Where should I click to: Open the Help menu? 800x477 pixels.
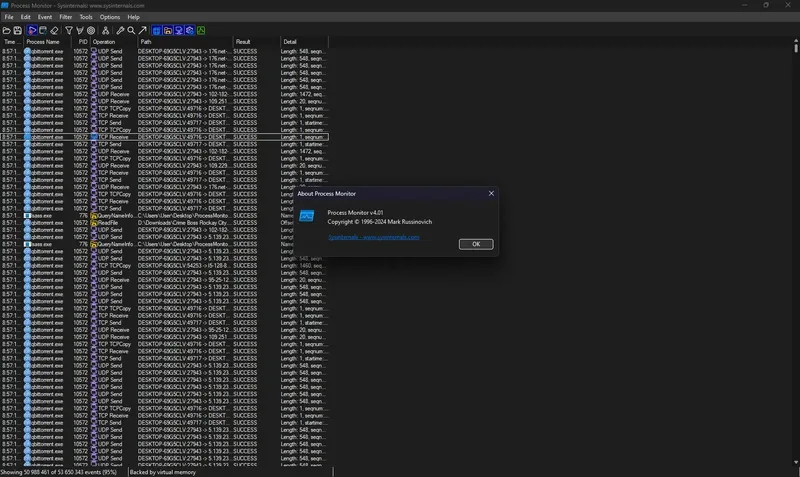pos(134,17)
